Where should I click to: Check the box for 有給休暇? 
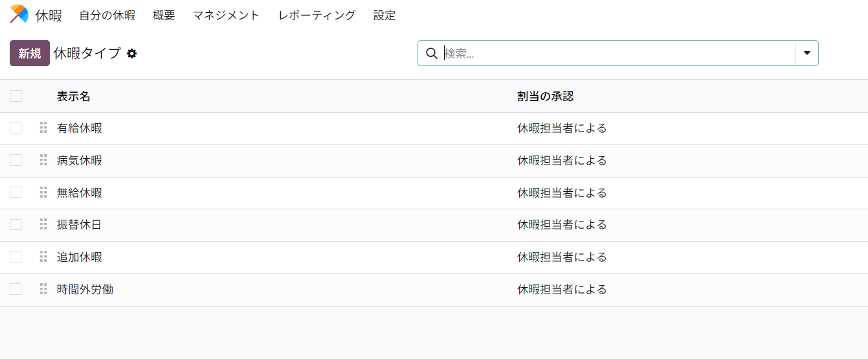(16, 128)
